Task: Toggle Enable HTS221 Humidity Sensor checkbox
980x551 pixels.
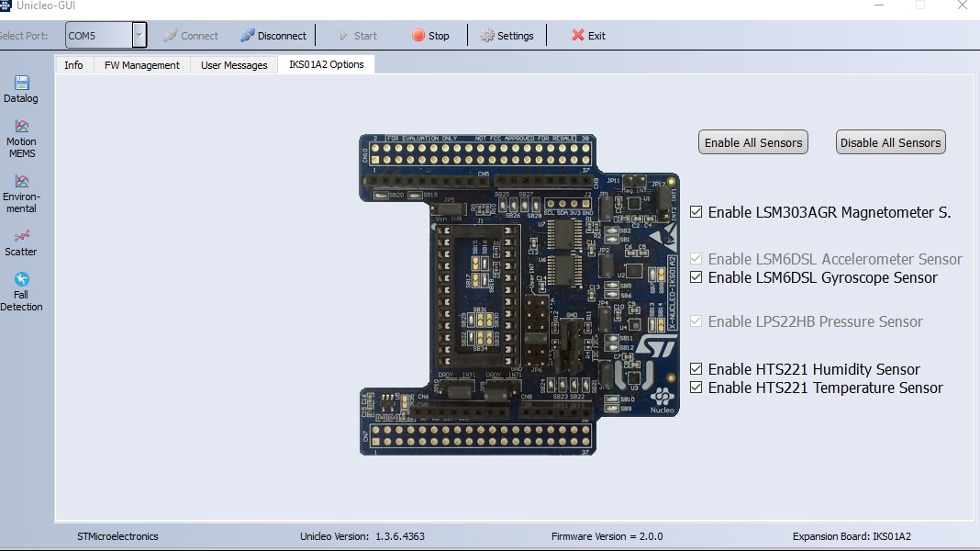Action: click(x=696, y=369)
